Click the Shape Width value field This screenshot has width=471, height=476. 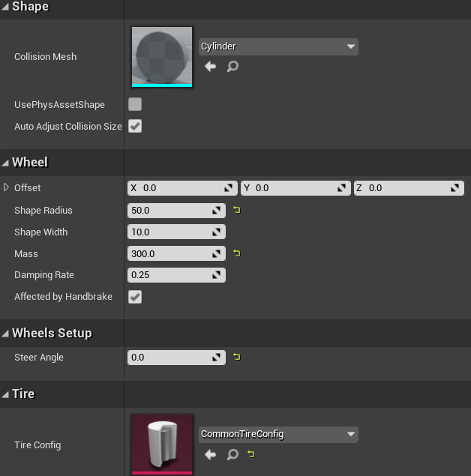[x=169, y=232]
